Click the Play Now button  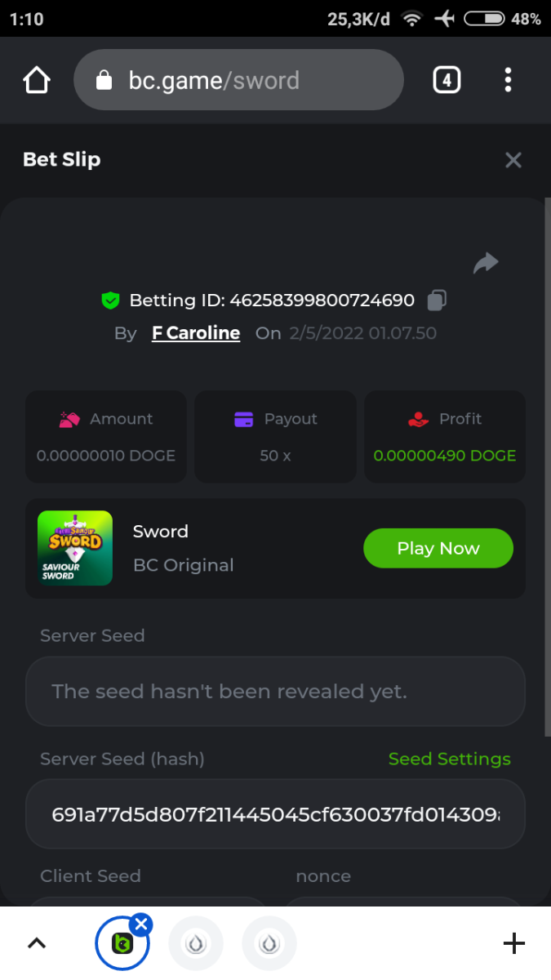tap(438, 548)
